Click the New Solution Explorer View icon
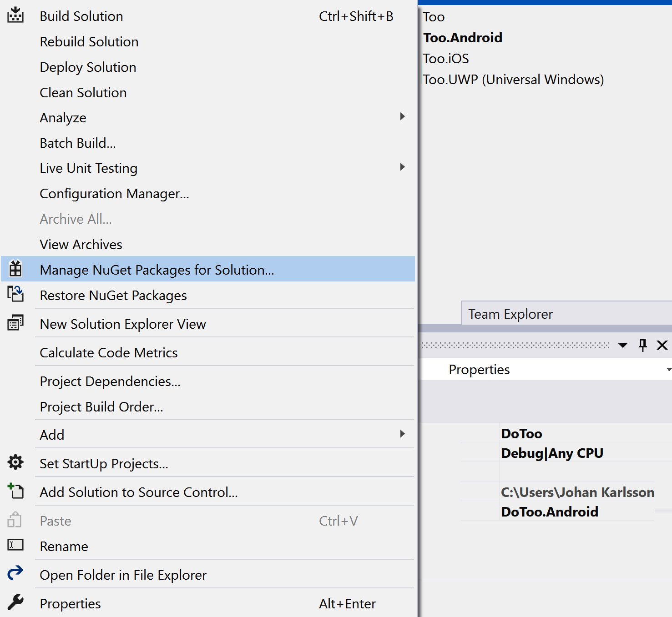This screenshot has width=672, height=617. (15, 323)
